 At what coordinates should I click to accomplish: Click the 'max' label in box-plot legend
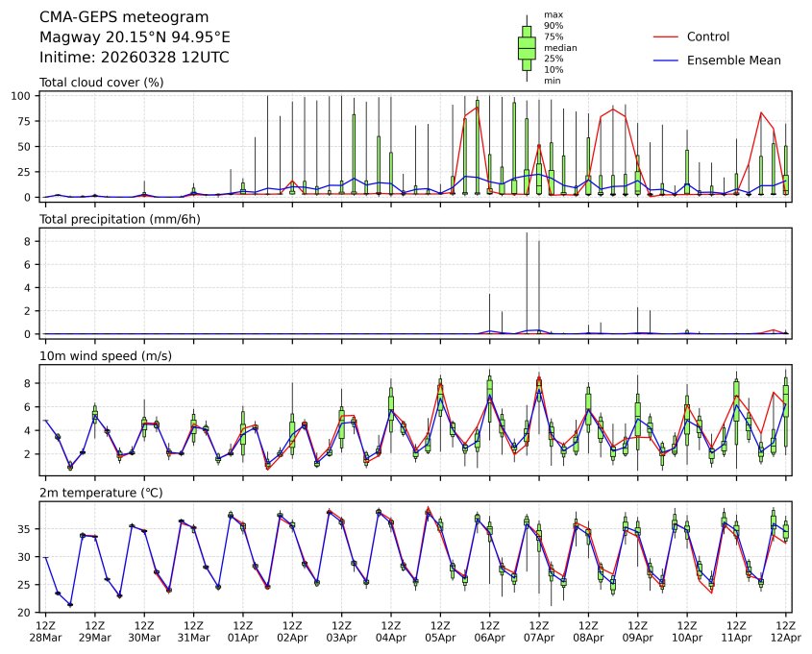click(552, 15)
